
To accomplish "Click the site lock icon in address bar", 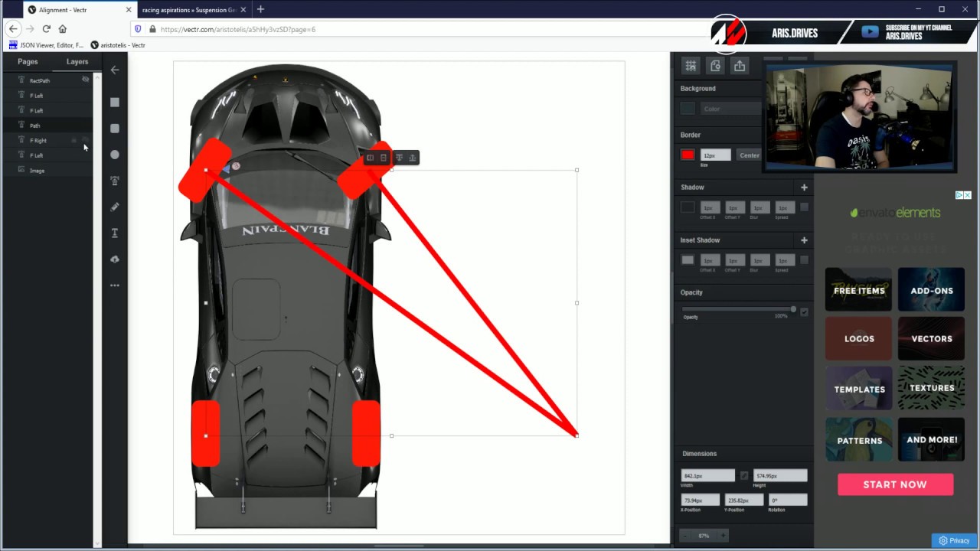I will (152, 29).
